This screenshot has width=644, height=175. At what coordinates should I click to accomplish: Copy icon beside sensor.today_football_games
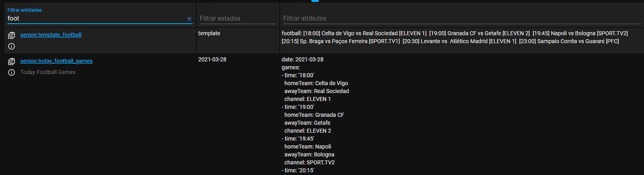click(12, 61)
